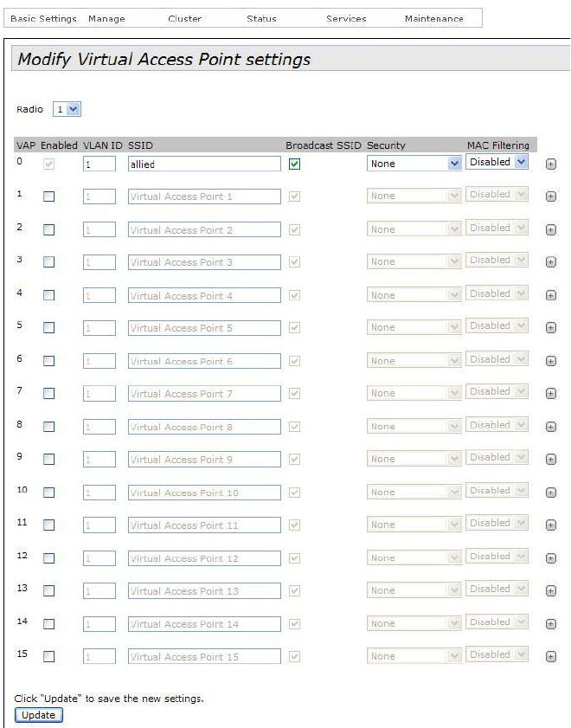Go to Basic Settings
This screenshot has height=728, width=571.
[x=43, y=18]
